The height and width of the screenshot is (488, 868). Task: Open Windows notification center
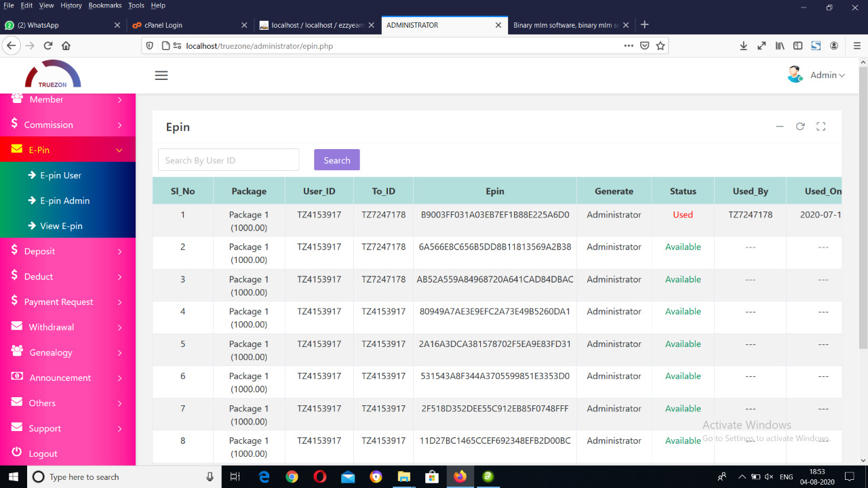click(x=849, y=476)
